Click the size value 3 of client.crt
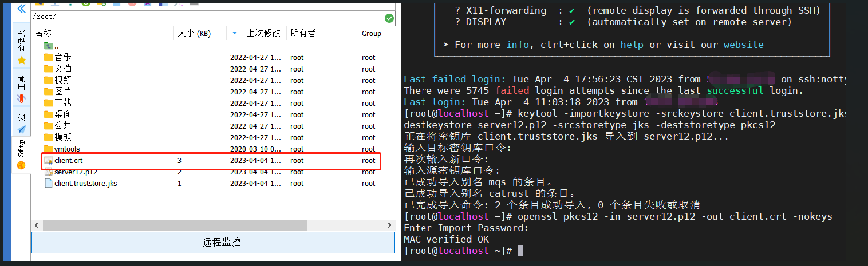 pos(179,161)
